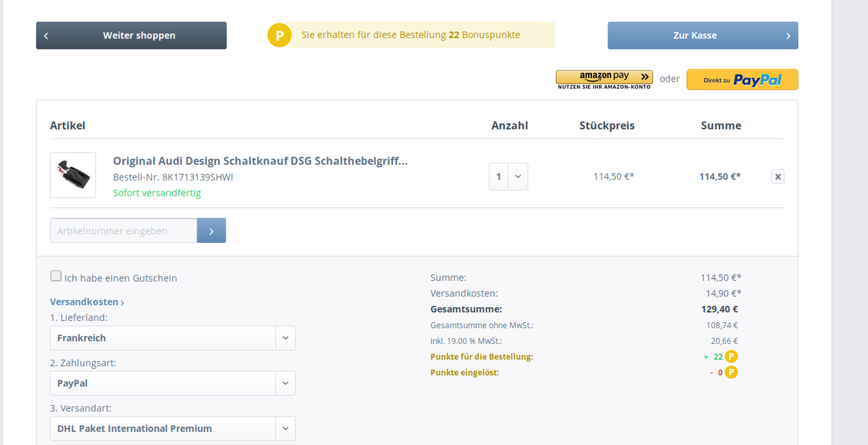Click the right chevron on Zur Kasse
868x445 pixels.
click(788, 36)
